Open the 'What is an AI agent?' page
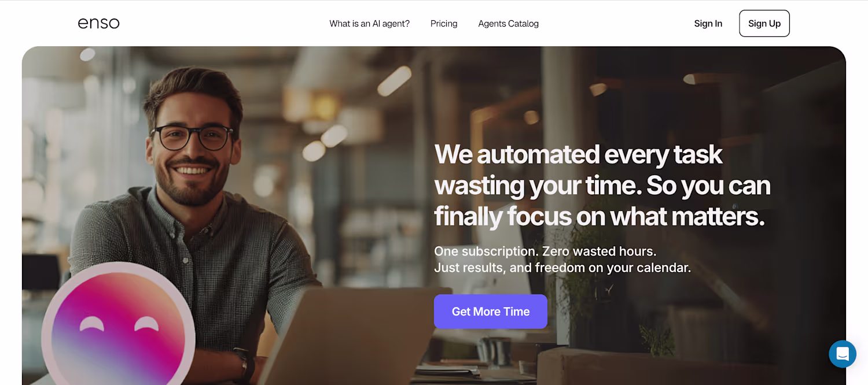Image resolution: width=868 pixels, height=385 pixels. point(370,24)
